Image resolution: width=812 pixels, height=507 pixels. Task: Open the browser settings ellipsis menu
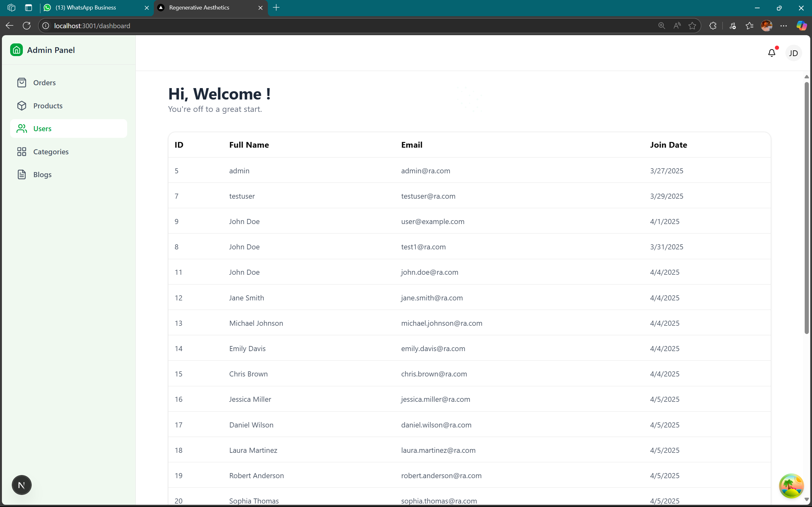point(783,26)
